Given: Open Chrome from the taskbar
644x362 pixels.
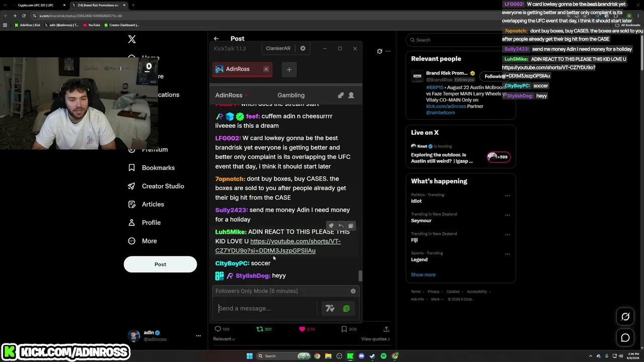Looking at the screenshot, I should 317,356.
